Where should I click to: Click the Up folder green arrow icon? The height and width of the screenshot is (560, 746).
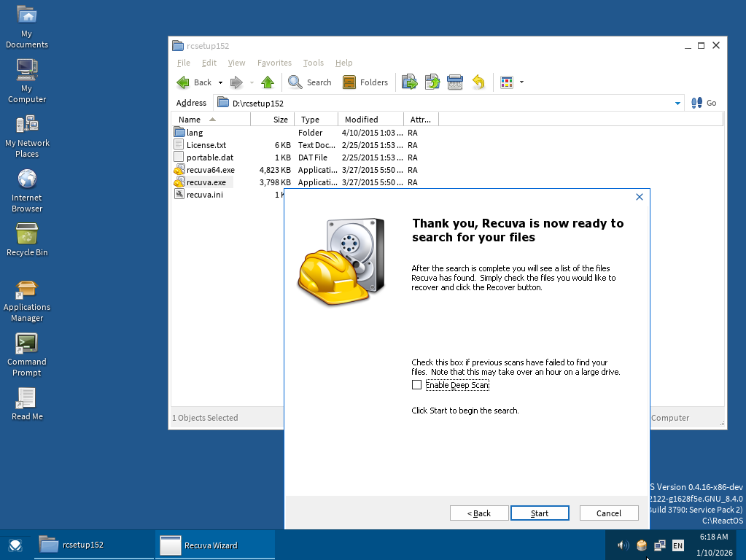268,82
